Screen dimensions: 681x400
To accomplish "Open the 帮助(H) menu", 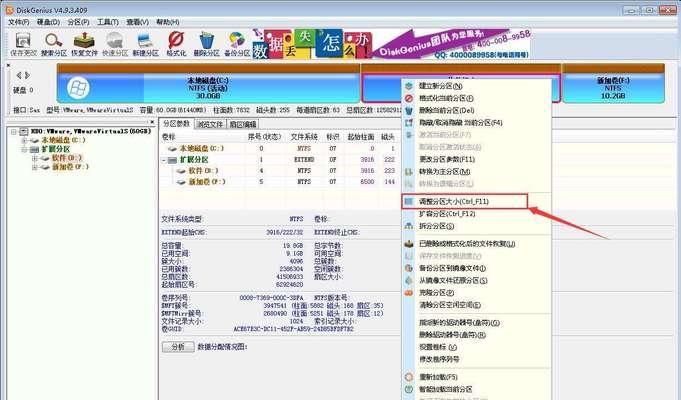I will click(x=168, y=22).
